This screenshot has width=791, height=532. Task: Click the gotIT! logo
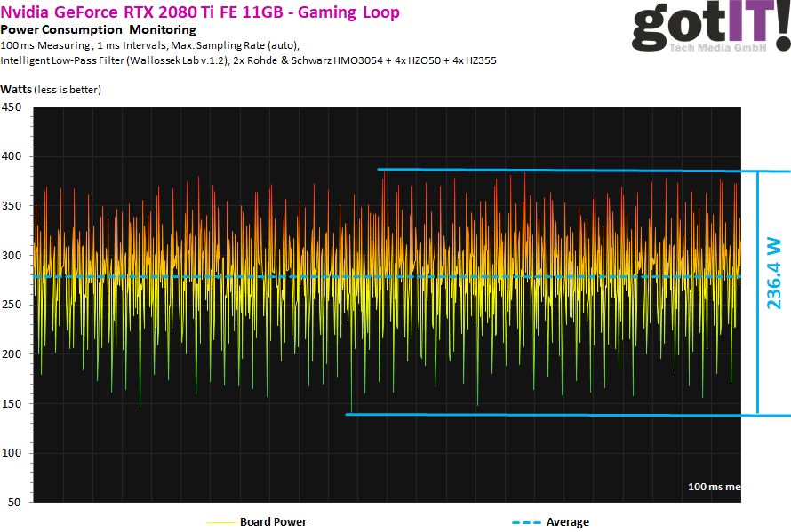(700, 31)
